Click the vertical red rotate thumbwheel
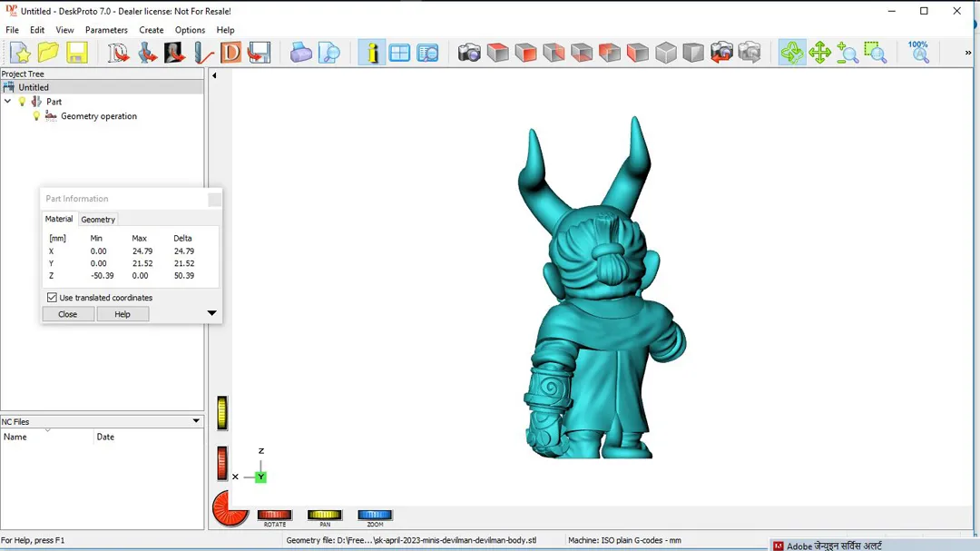980x551 pixels. click(222, 464)
